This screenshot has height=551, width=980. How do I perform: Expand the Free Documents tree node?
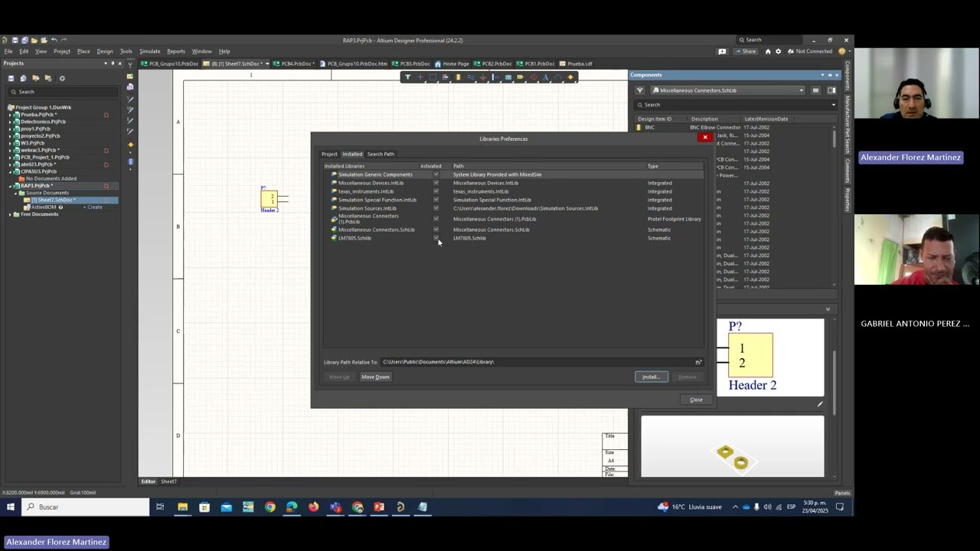[10, 214]
